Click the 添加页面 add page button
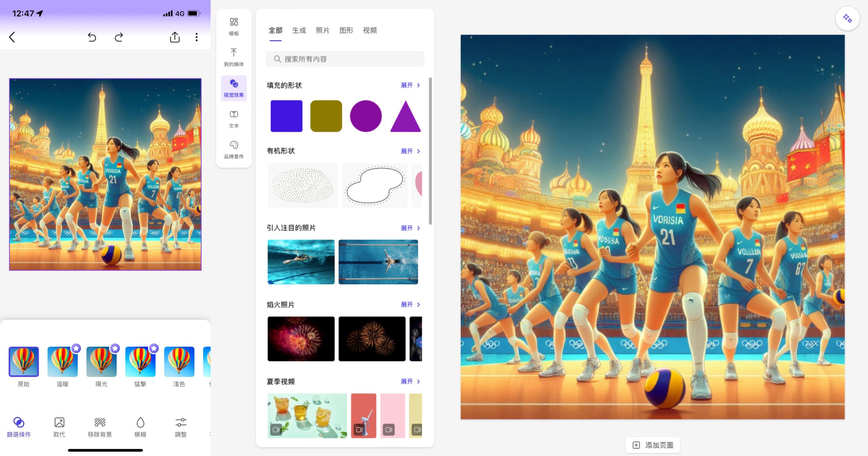Image resolution: width=868 pixels, height=456 pixels. (x=653, y=445)
